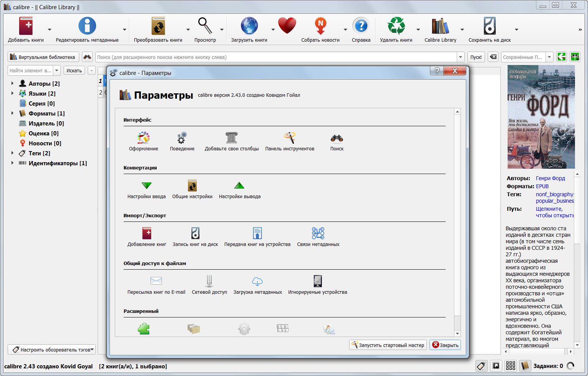Select Оценка [0] in tag browser

tap(39, 133)
